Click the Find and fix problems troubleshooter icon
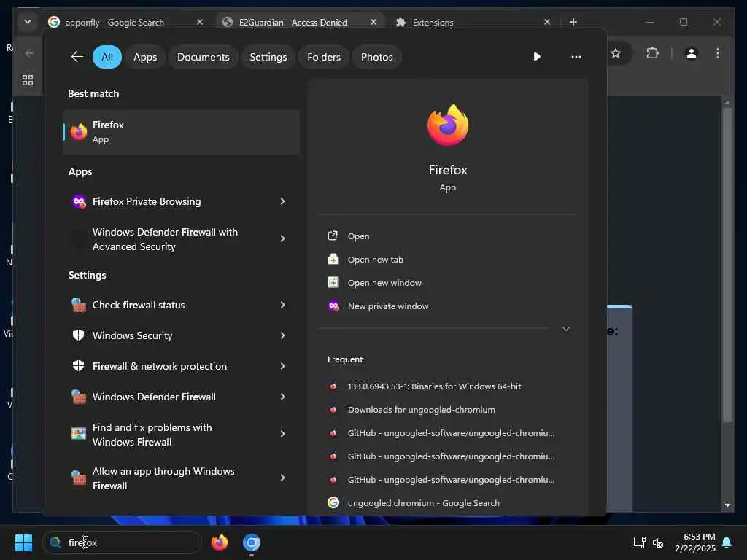The height and width of the screenshot is (560, 747). (x=79, y=433)
